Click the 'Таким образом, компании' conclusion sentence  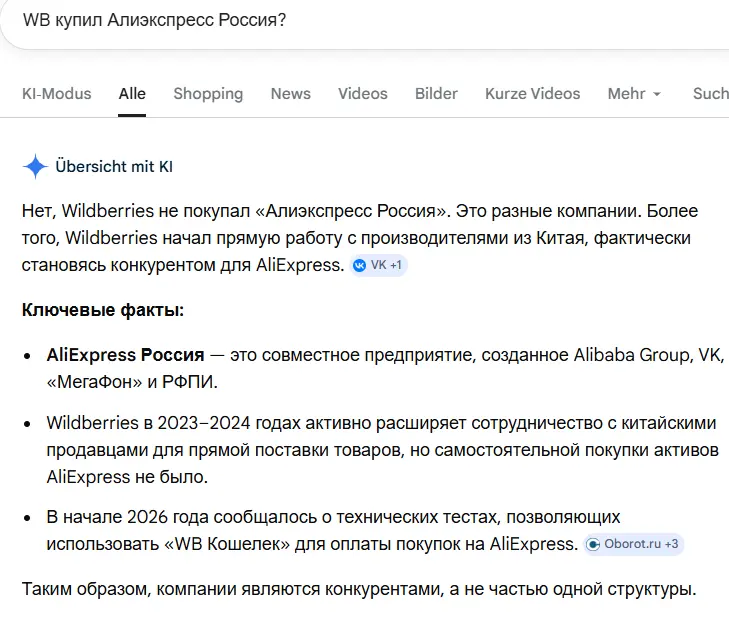(359, 589)
